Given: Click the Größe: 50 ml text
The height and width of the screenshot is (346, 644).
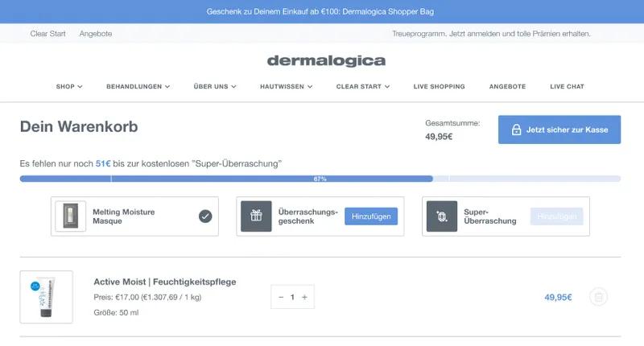Looking at the screenshot, I should (116, 313).
